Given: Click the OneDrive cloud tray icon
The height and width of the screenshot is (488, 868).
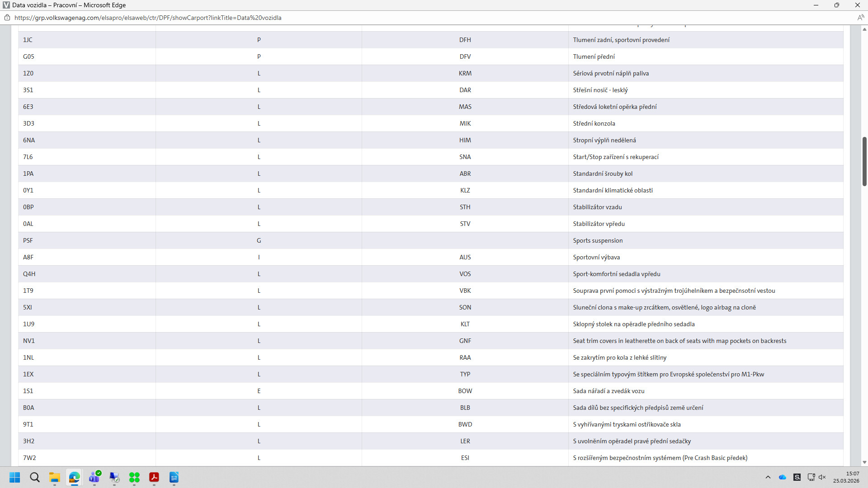Looking at the screenshot, I should click(783, 477).
